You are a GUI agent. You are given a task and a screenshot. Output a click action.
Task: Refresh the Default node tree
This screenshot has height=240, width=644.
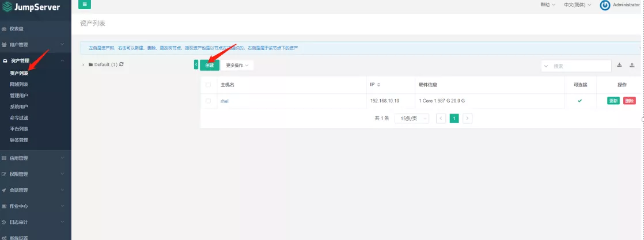click(122, 64)
